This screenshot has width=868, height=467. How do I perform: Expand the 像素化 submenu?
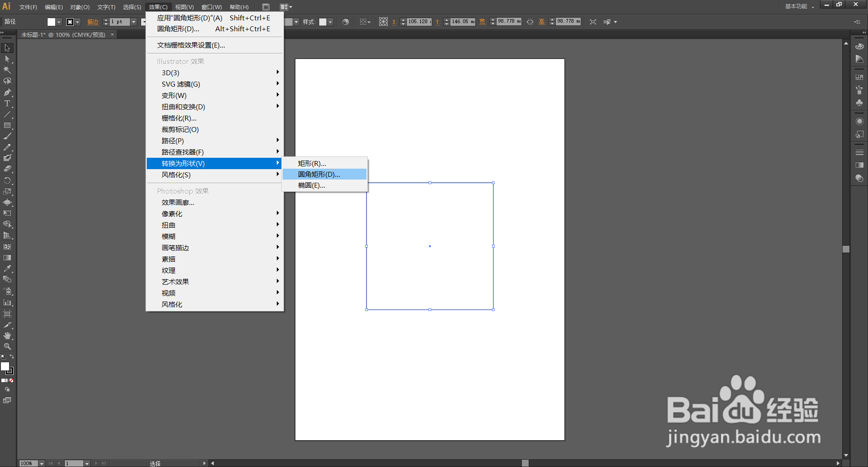coord(215,214)
